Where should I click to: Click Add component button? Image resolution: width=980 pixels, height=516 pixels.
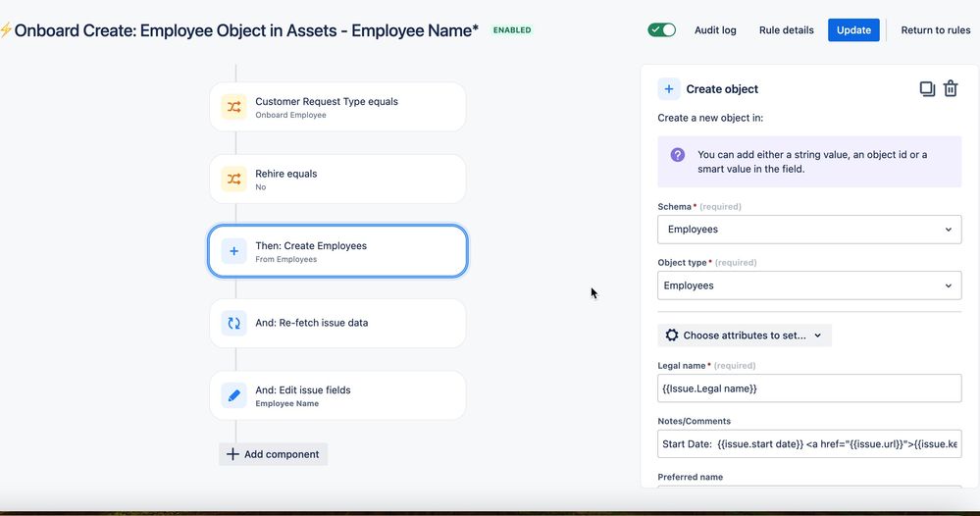coord(273,454)
